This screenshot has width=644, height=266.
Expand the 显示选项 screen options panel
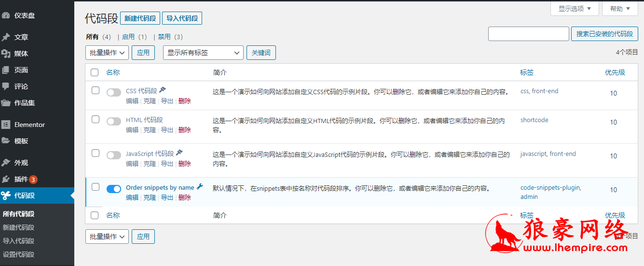tap(575, 8)
